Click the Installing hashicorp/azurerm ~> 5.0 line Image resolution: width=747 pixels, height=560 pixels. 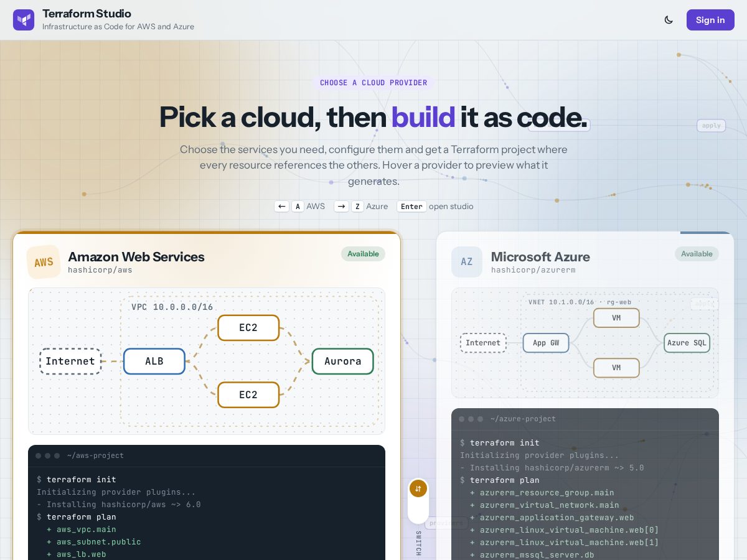pyautogui.click(x=552, y=468)
